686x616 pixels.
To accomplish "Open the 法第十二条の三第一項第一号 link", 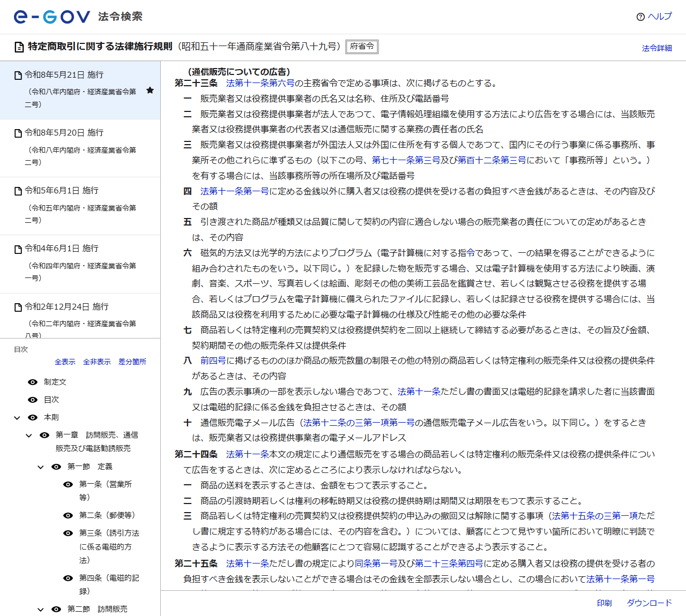I will tap(359, 423).
